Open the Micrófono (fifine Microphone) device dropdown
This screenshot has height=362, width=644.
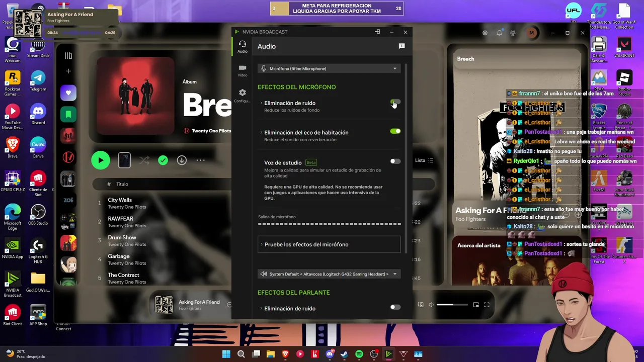329,68
